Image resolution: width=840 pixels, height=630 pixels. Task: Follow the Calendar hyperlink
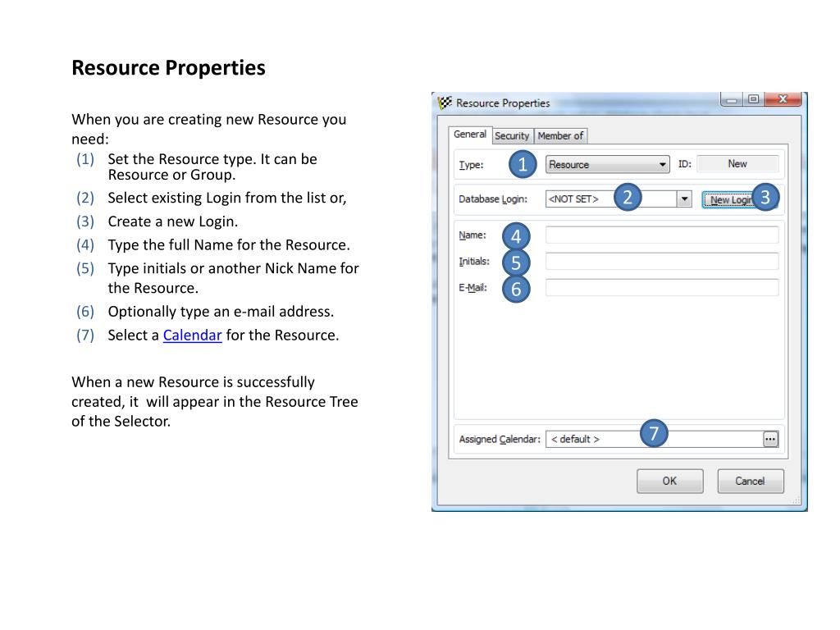tap(192, 336)
